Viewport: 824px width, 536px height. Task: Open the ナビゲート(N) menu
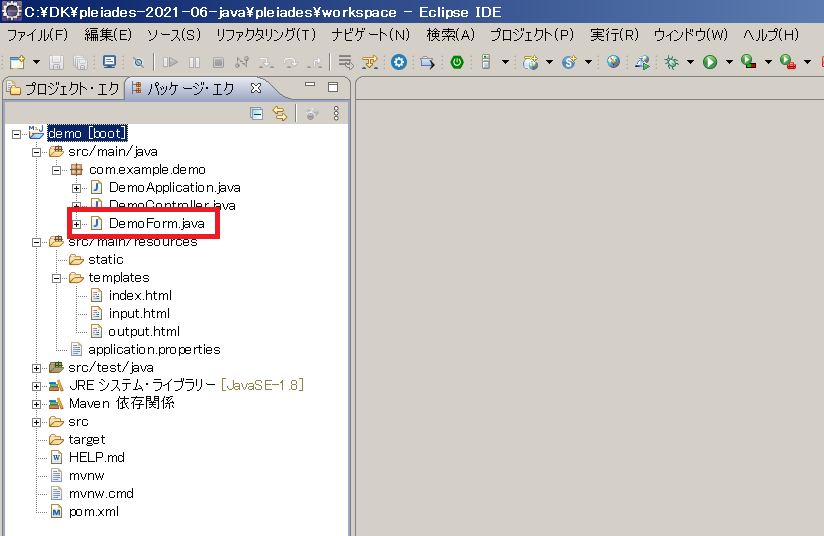coord(370,35)
